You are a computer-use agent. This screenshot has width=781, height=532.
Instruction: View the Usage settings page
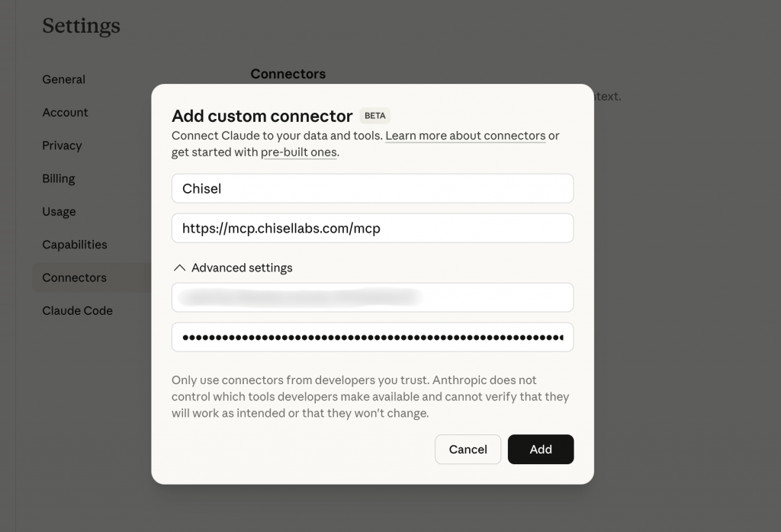59,212
